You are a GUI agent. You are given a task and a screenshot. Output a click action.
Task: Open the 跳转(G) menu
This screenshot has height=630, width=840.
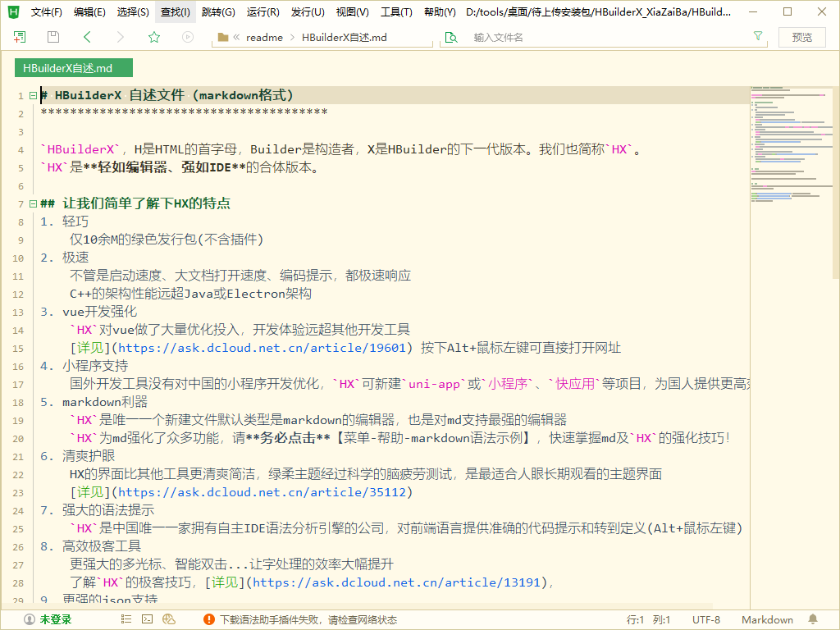pyautogui.click(x=218, y=11)
